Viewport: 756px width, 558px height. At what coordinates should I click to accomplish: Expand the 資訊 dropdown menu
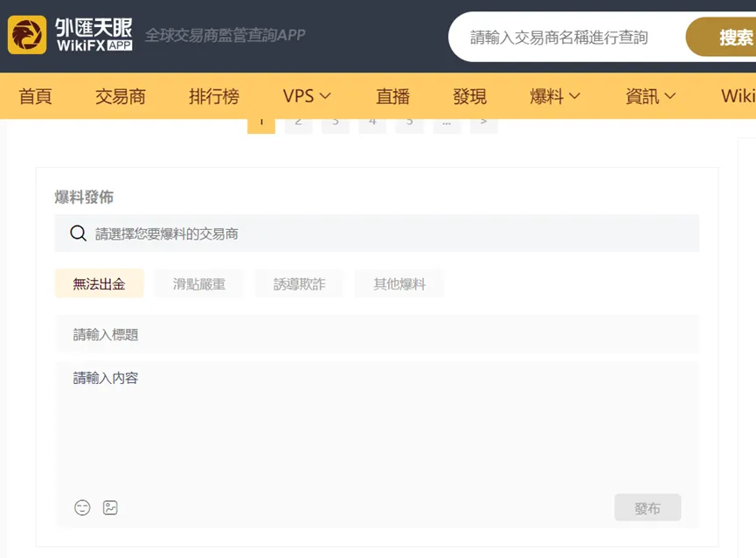pos(650,96)
